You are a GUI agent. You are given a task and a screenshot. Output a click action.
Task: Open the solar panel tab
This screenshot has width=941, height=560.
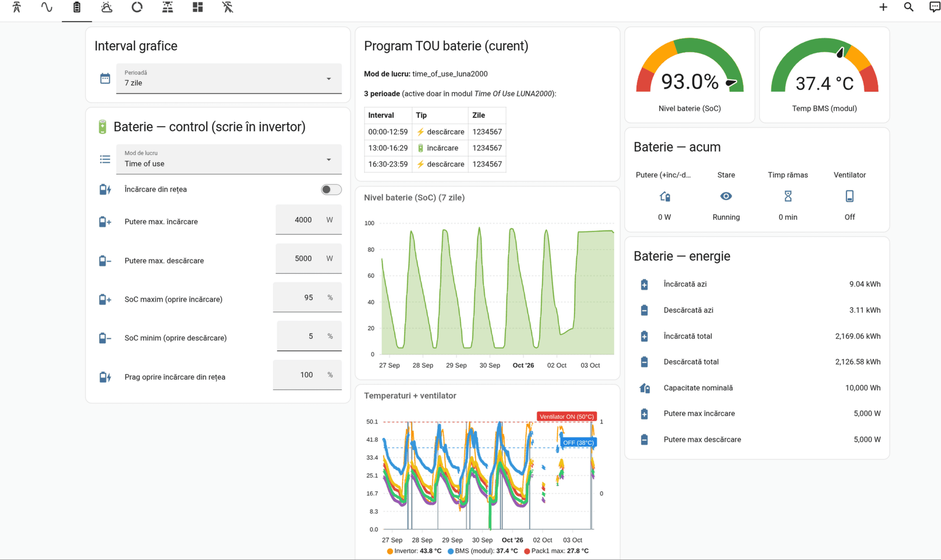[x=167, y=7]
